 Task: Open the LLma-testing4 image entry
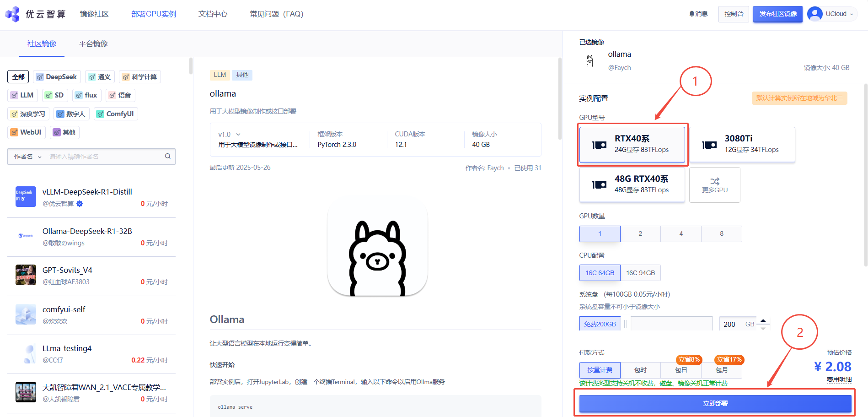[91, 354]
